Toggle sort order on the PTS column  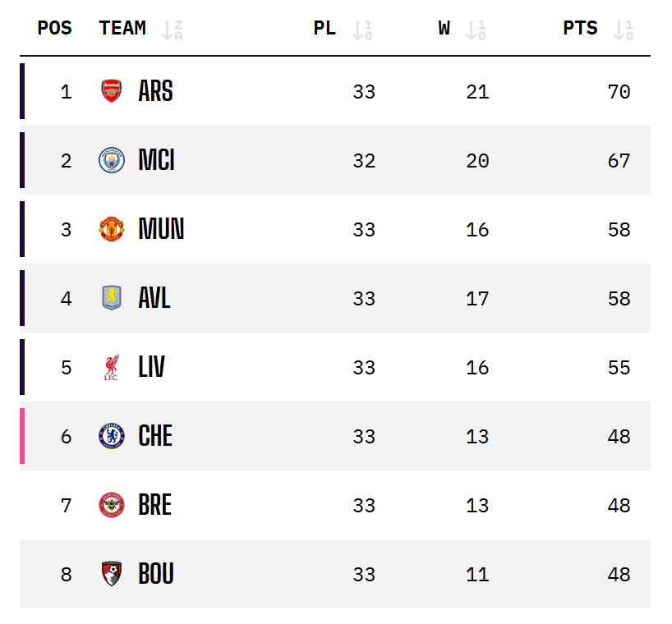(622, 27)
